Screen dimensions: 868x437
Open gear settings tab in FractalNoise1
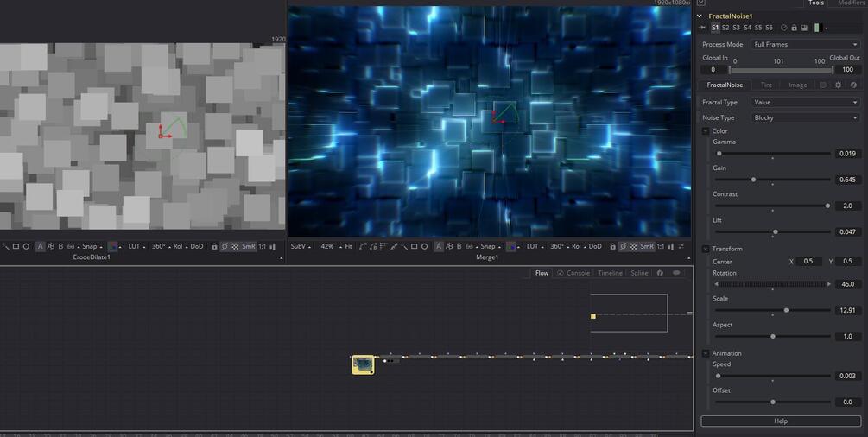click(838, 85)
